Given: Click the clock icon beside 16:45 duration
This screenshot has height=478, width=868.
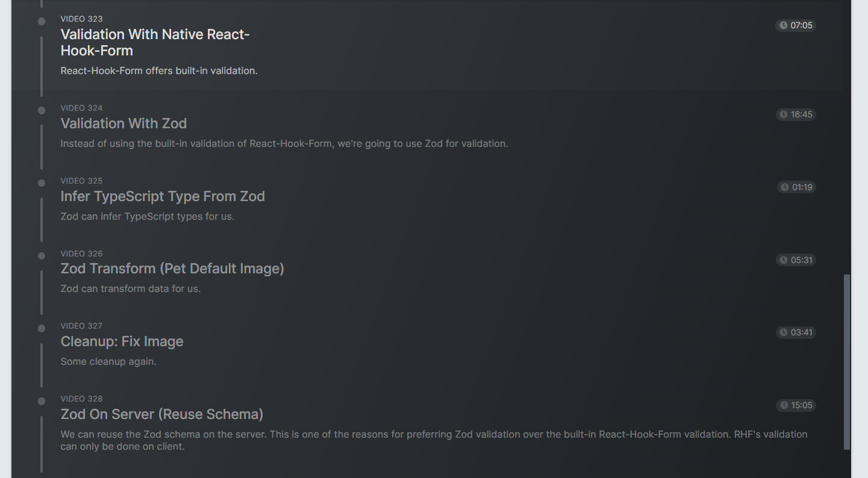Looking at the screenshot, I should pos(783,114).
